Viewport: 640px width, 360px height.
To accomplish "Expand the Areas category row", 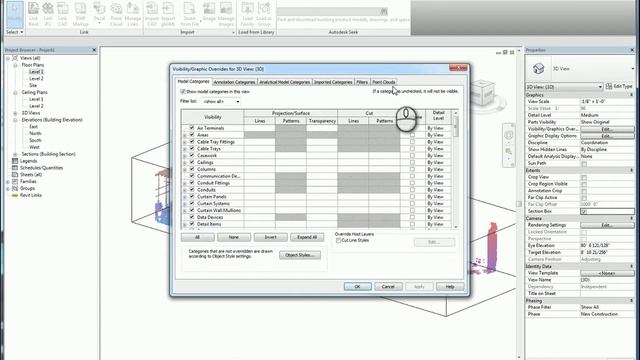I will 185,135.
